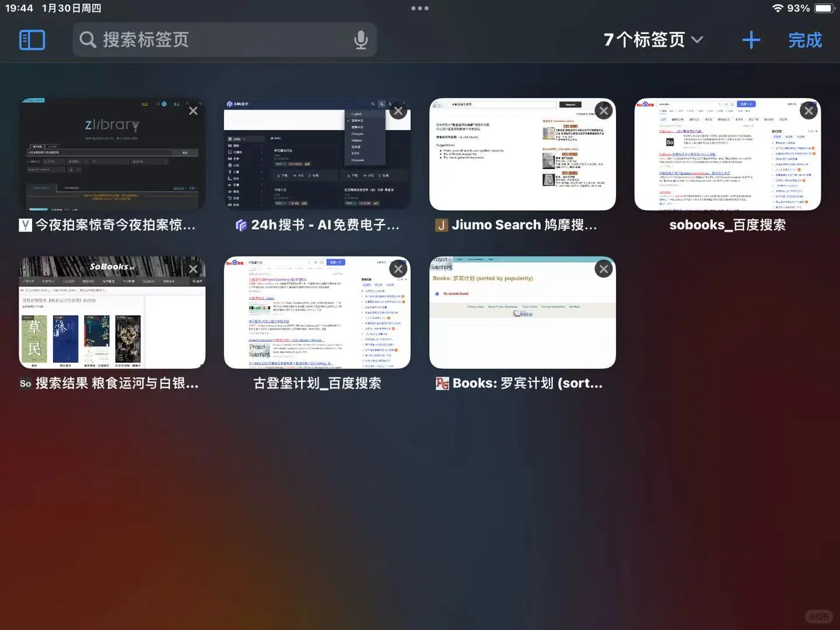840x630 pixels.
Task: Tap the Wi-Fi status icon
Action: coord(778,8)
